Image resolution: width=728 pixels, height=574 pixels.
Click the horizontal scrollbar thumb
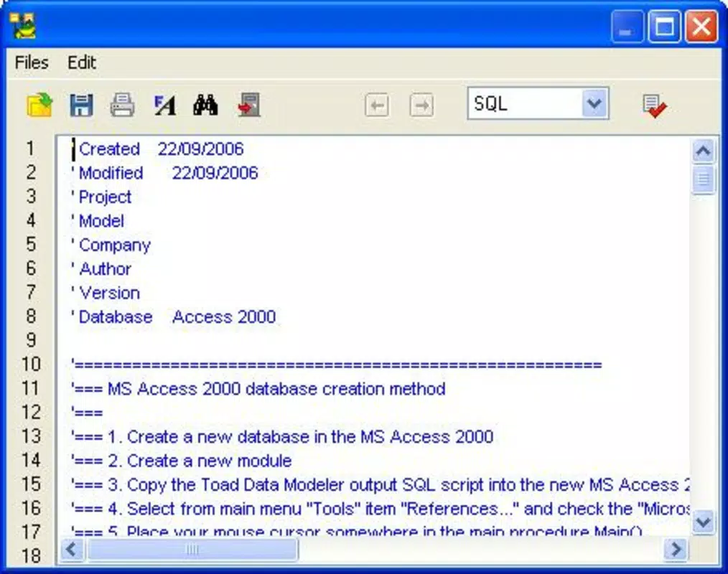tap(192, 550)
